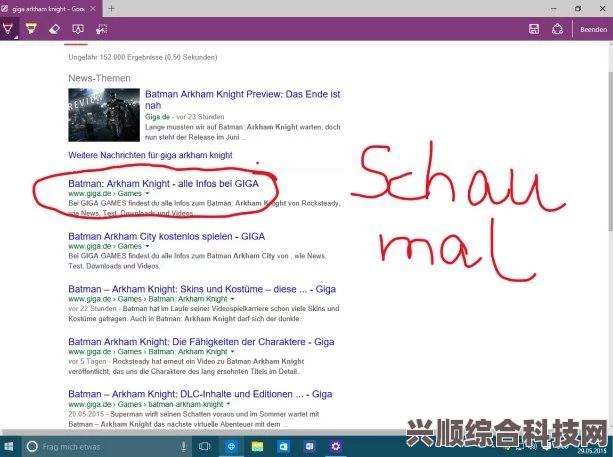The width and height of the screenshot is (613, 457).
Task: Open DLC-Inhalte und Editionen search result
Action: [200, 394]
